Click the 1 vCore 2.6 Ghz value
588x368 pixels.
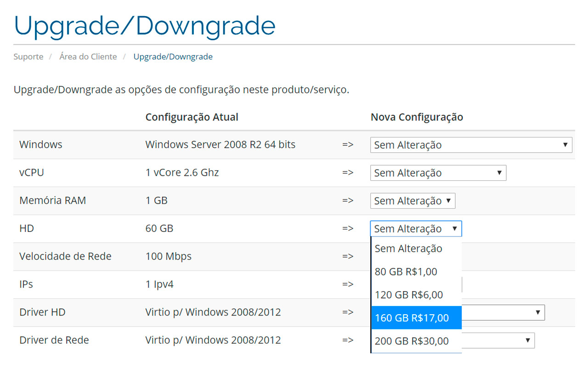pos(182,172)
